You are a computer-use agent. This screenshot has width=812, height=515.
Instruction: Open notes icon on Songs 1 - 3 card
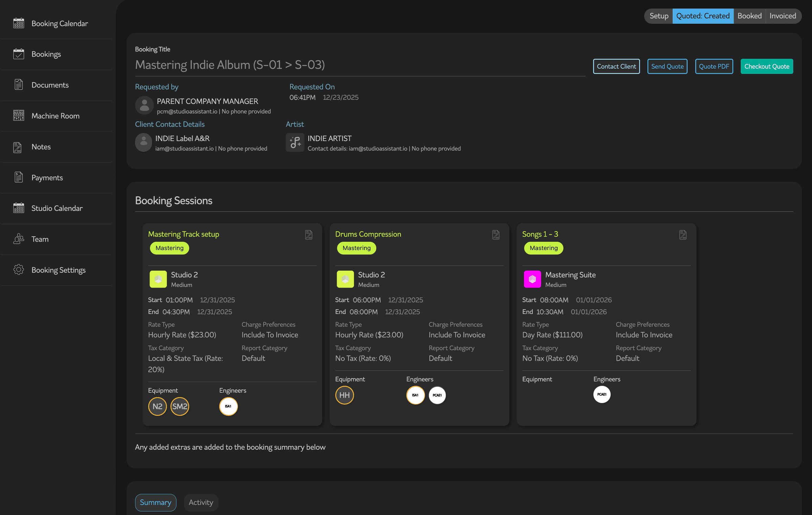click(683, 234)
